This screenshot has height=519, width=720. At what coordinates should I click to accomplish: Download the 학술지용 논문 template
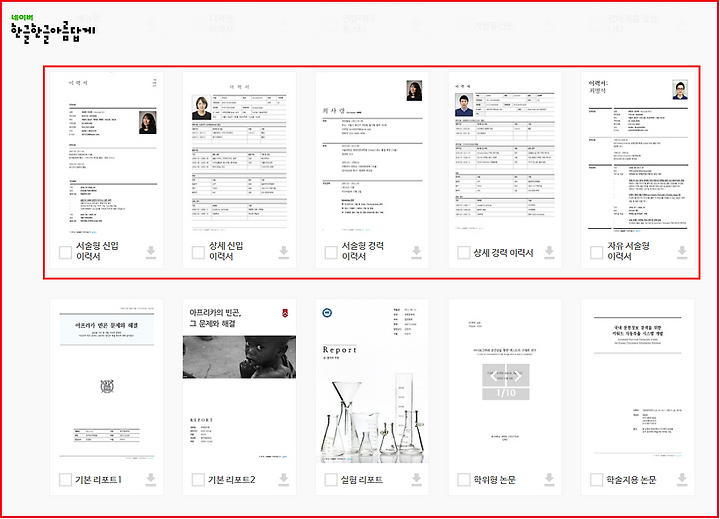click(x=682, y=479)
